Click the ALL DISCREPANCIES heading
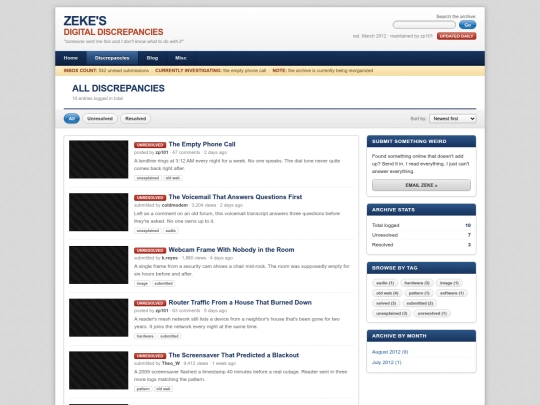Image resolution: width=540 pixels, height=405 pixels. pyautogui.click(x=118, y=89)
